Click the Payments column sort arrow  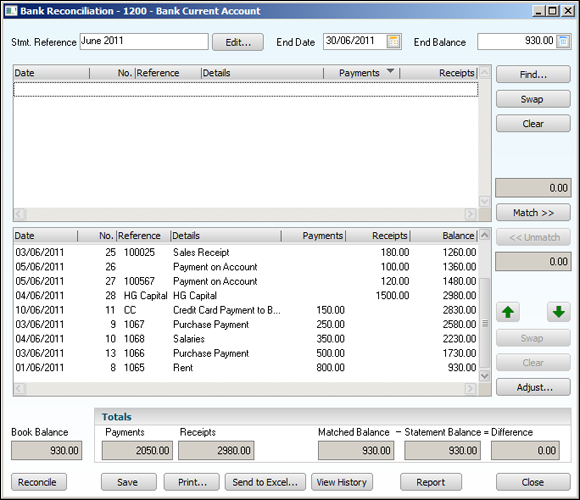tap(390, 71)
